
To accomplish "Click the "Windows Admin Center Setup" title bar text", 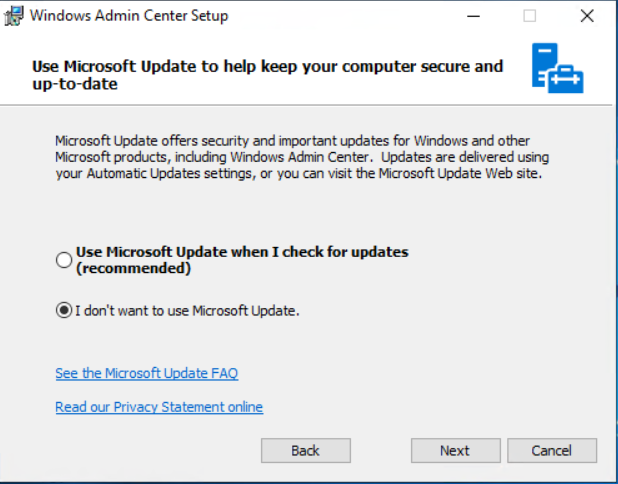I will point(130,16).
